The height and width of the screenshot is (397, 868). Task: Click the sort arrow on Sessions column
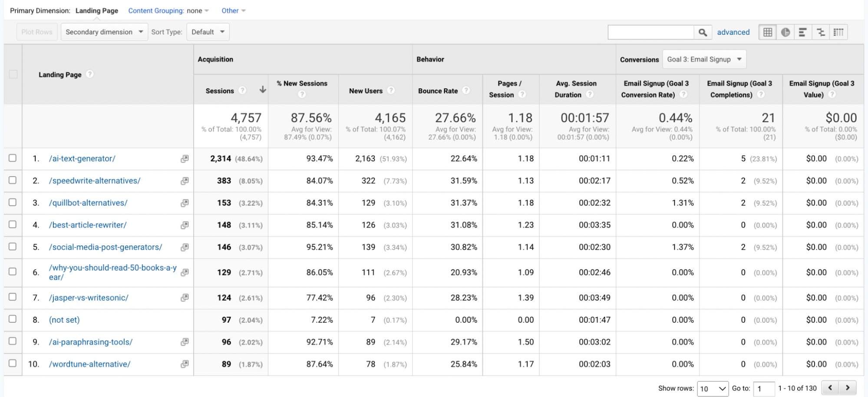click(x=263, y=89)
